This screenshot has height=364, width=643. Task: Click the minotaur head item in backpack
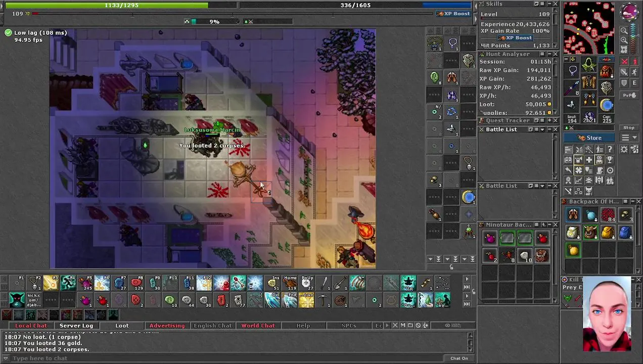coord(590,232)
